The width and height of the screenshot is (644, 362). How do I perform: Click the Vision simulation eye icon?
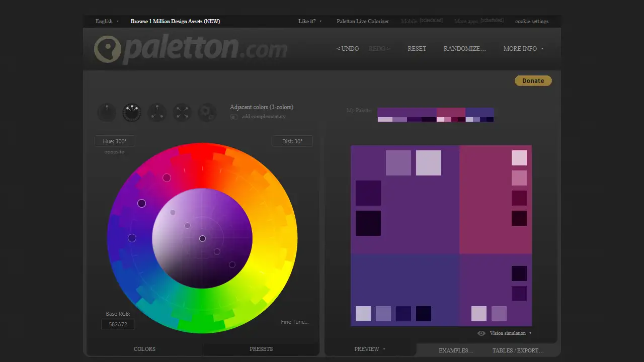481,333
